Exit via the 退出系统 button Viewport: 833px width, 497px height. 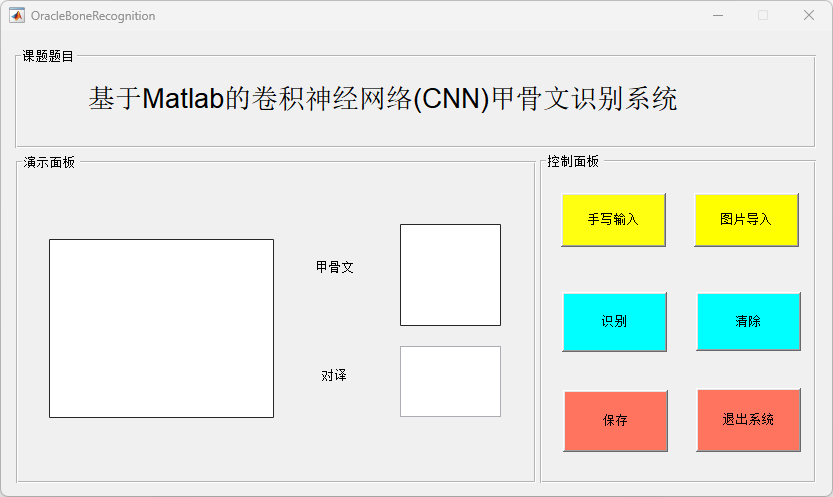point(748,420)
